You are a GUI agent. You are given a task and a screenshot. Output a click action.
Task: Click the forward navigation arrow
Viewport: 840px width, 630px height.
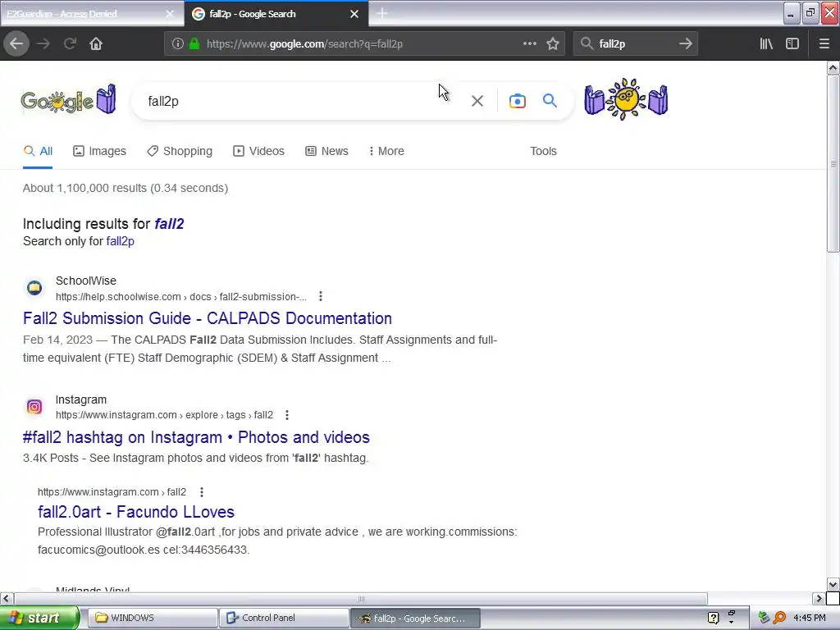tap(43, 44)
